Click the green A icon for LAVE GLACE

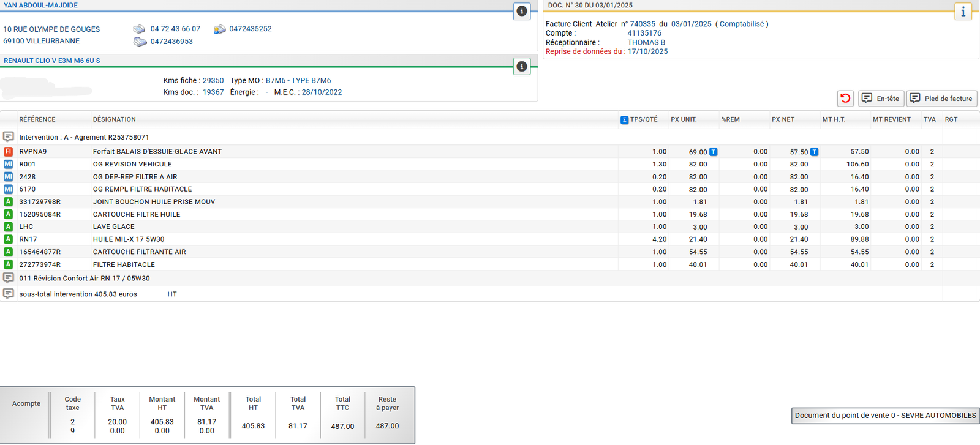[x=9, y=226]
